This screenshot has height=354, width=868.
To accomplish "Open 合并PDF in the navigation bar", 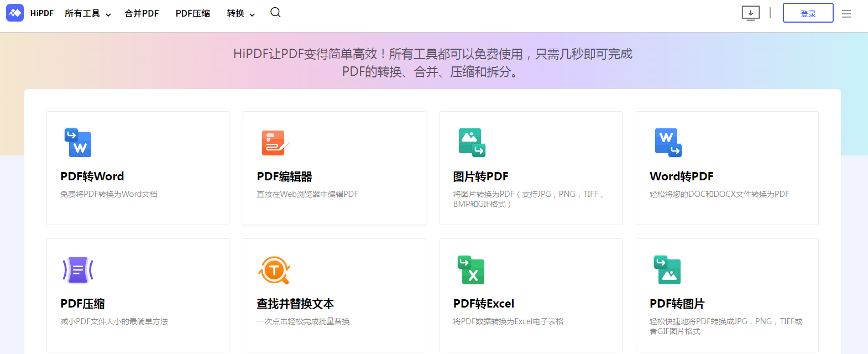I will click(x=142, y=13).
